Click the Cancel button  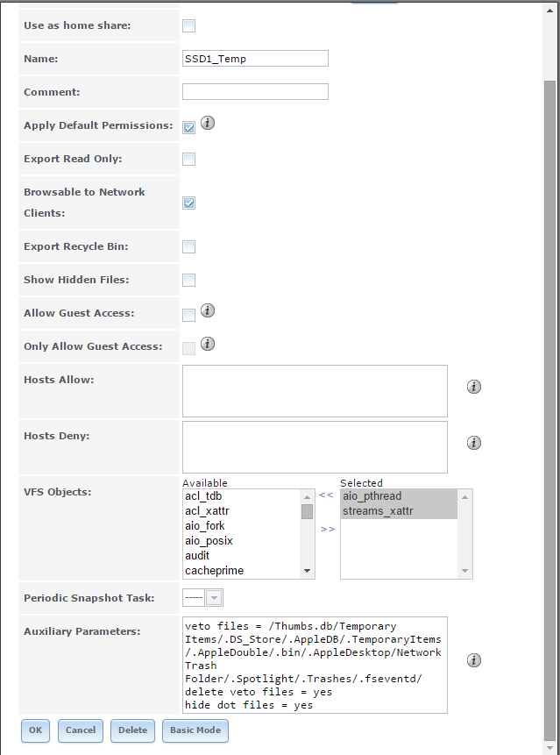81,730
